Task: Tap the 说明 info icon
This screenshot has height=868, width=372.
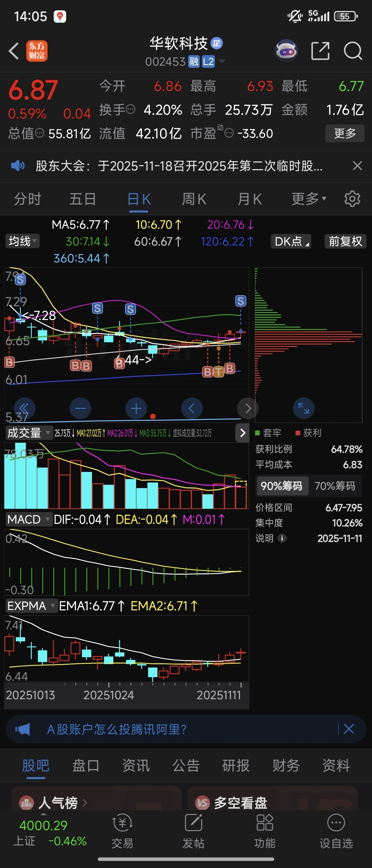Action: point(282,538)
